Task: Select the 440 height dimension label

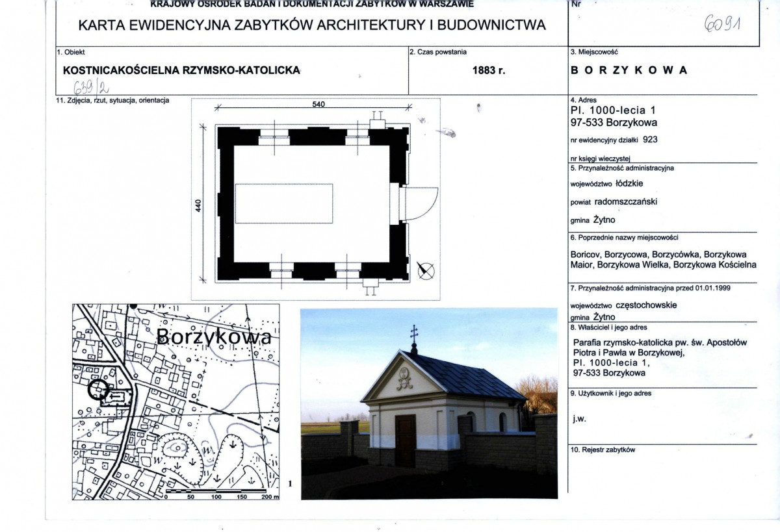Action: [x=199, y=205]
